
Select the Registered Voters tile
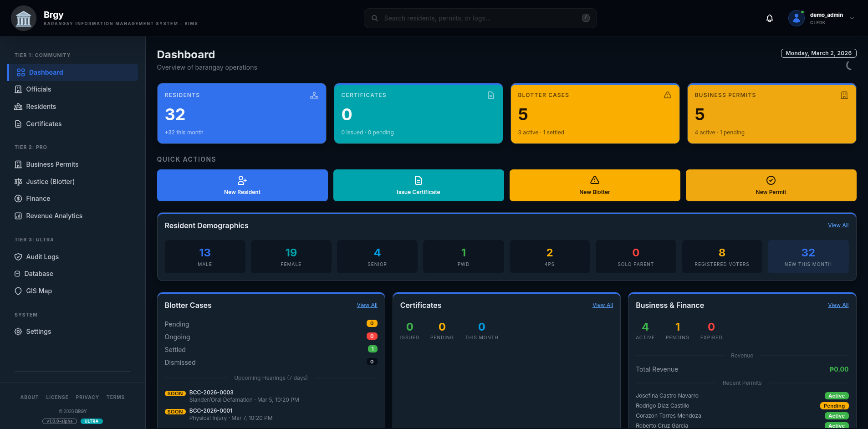[722, 257]
